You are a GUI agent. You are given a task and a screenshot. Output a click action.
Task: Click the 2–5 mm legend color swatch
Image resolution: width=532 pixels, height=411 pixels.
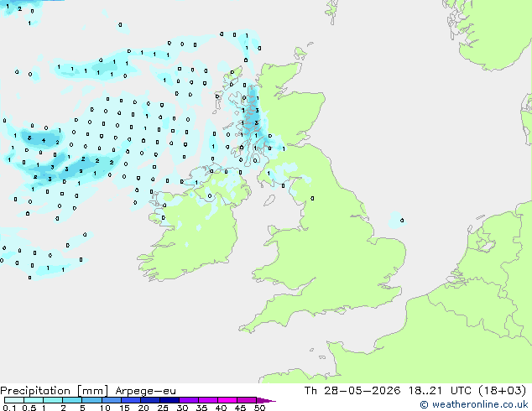coord(72,400)
